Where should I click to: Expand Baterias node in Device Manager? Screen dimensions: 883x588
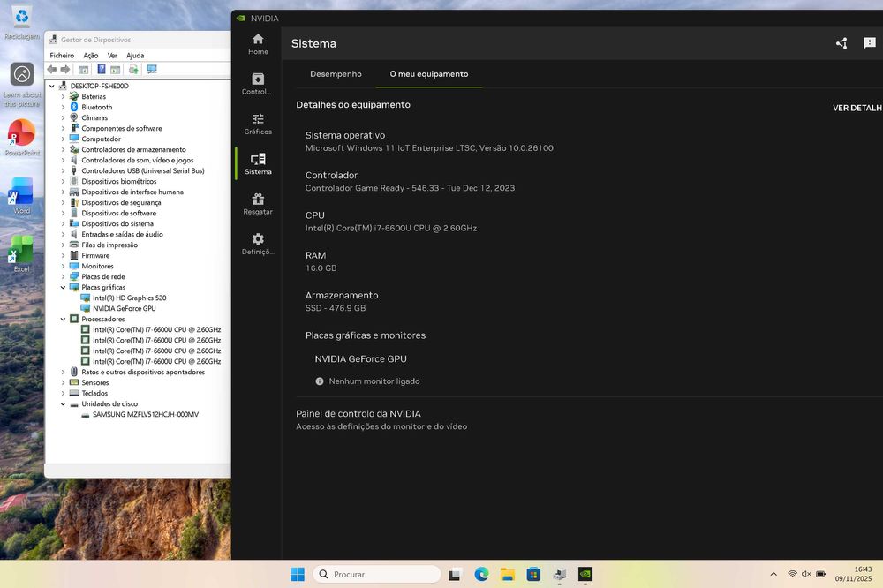(x=63, y=97)
